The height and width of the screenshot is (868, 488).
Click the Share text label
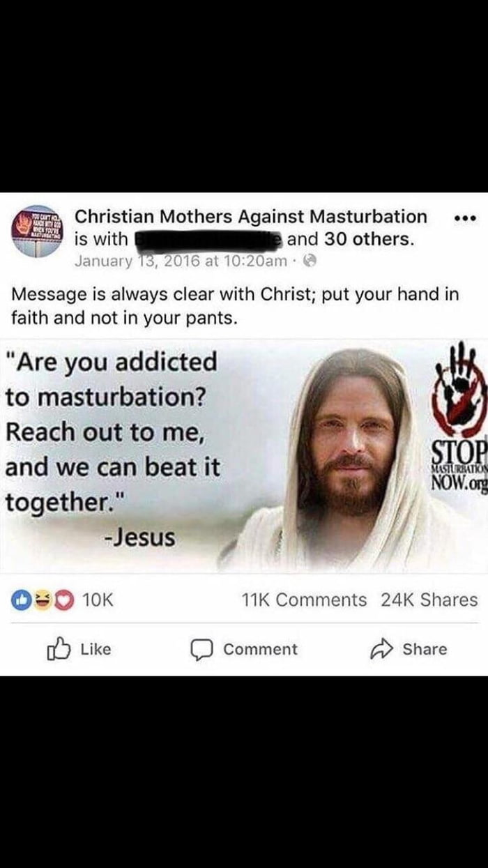(425, 650)
